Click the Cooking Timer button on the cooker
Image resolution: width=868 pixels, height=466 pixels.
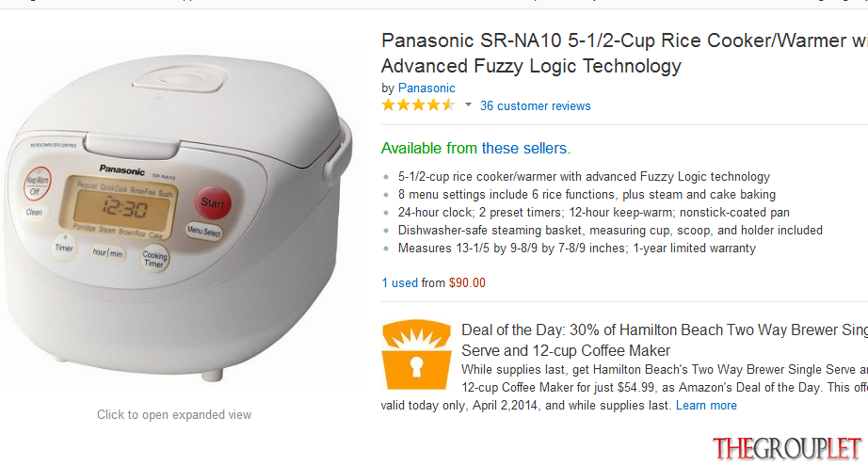[x=154, y=259]
